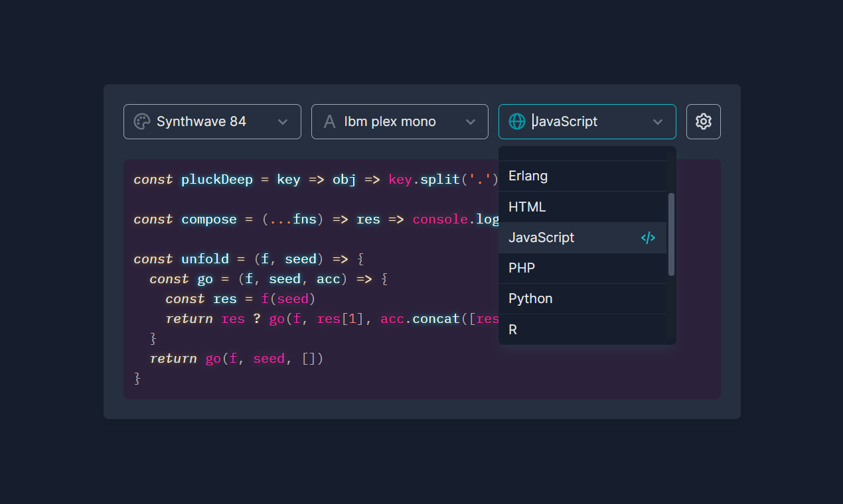Click the highlighted JavaScript list entry
843x504 pixels.
(x=541, y=237)
